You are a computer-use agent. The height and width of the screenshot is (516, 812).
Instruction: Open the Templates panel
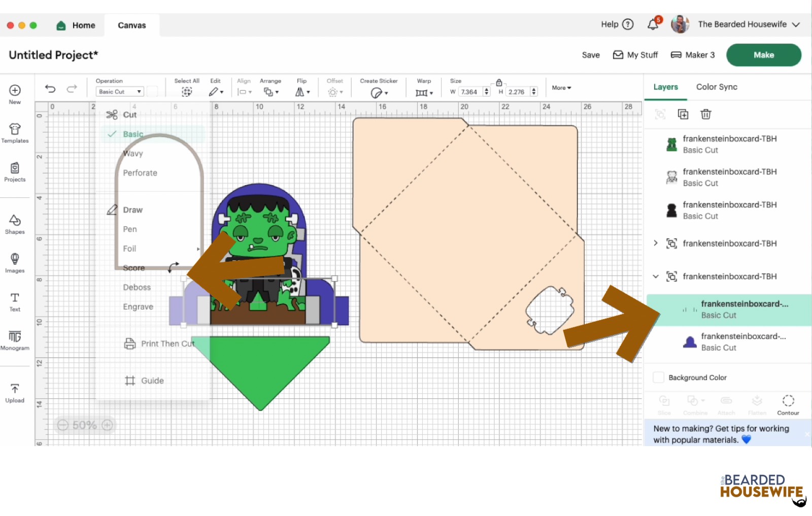click(x=15, y=133)
